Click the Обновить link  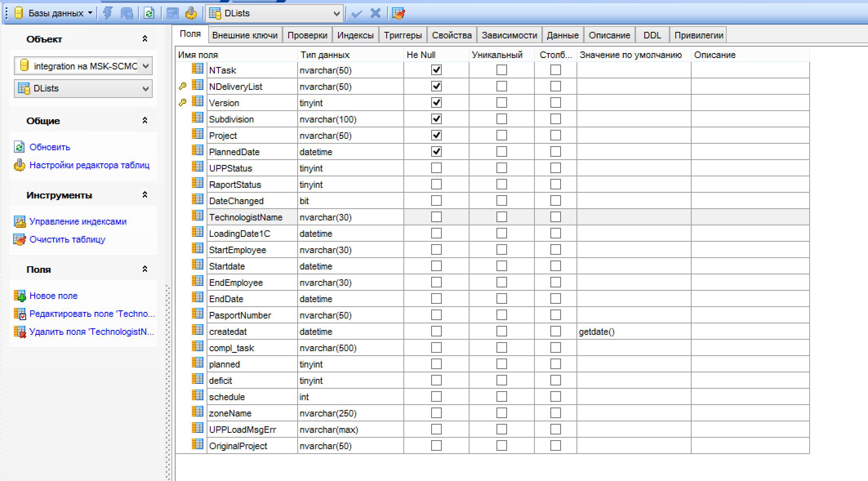[50, 147]
